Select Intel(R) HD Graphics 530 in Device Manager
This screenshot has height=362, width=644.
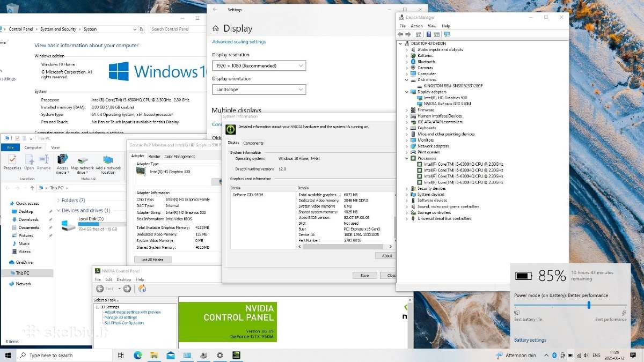pos(445,98)
